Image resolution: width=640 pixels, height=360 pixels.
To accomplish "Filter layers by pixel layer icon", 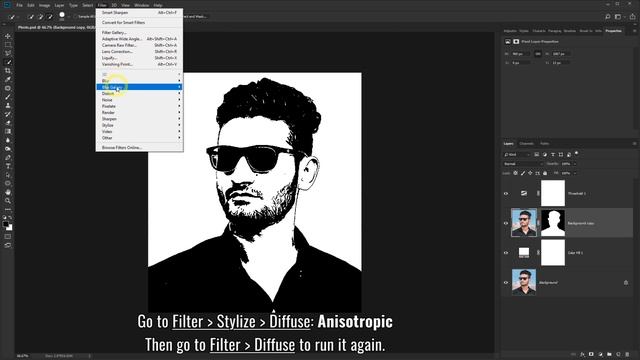I will tap(537, 154).
